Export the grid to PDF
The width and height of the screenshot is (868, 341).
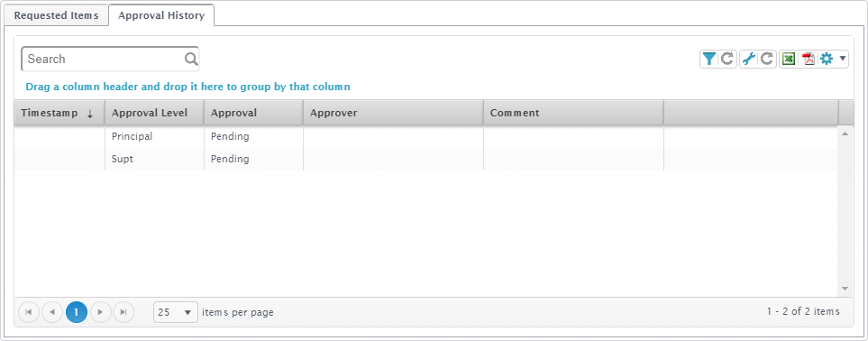tap(809, 59)
